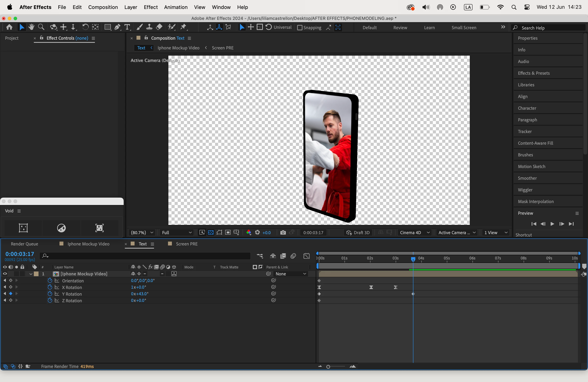
Task: Switch to the Review workspace
Action: (400, 28)
